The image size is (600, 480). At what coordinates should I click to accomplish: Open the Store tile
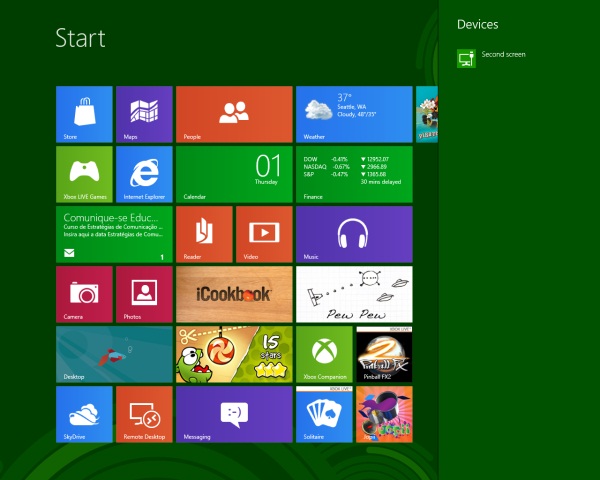click(84, 114)
